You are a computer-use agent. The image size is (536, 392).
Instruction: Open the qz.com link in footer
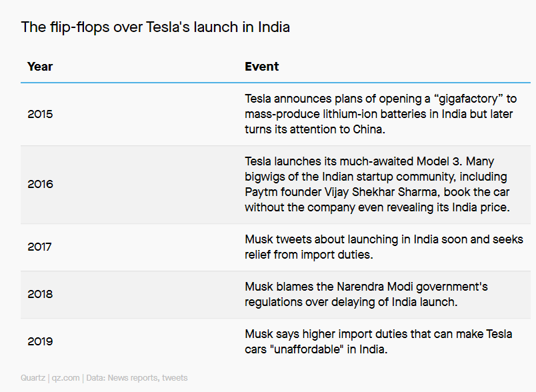(65, 378)
